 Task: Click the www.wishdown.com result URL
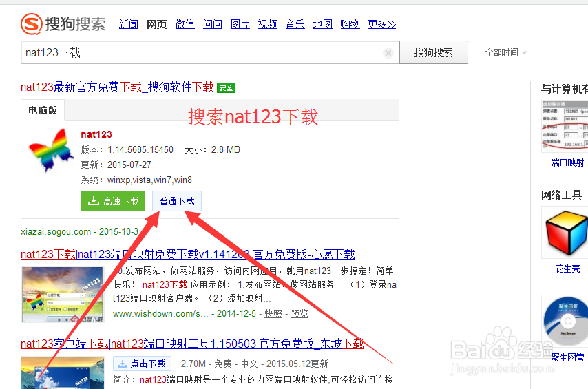pyautogui.click(x=160, y=313)
